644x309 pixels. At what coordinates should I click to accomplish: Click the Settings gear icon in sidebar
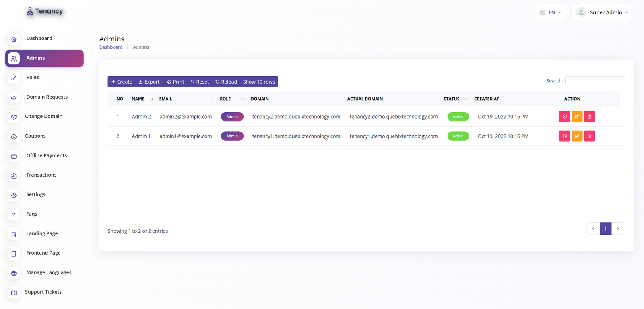(x=14, y=195)
